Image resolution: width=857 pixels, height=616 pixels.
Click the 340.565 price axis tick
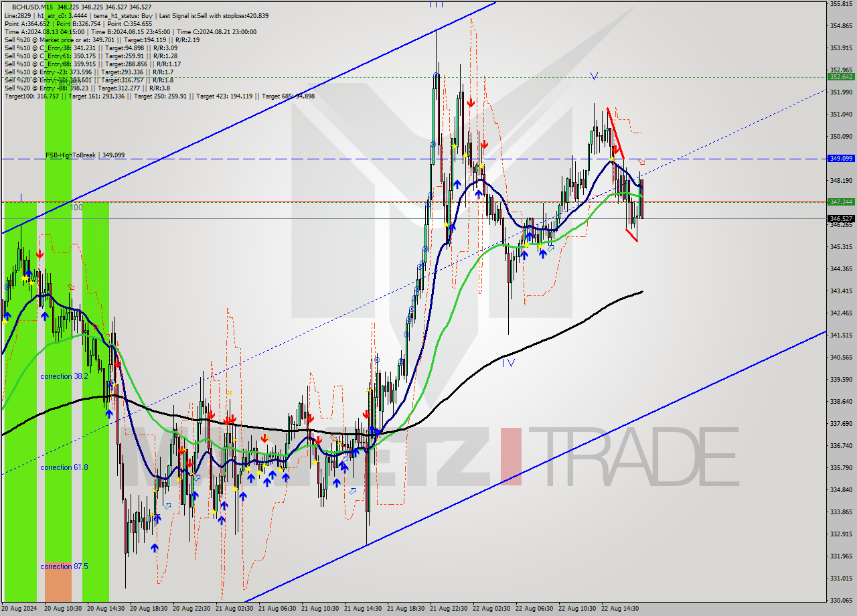coord(841,358)
